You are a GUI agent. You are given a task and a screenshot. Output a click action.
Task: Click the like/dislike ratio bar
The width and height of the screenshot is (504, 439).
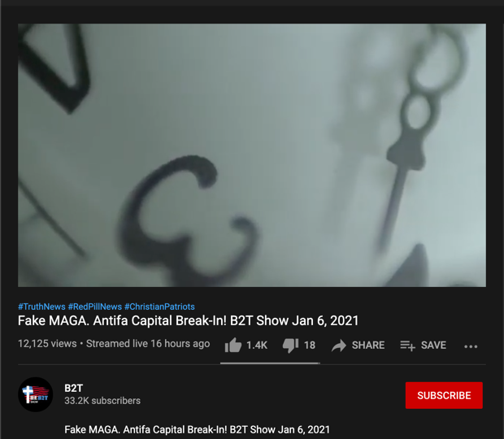[270, 363]
